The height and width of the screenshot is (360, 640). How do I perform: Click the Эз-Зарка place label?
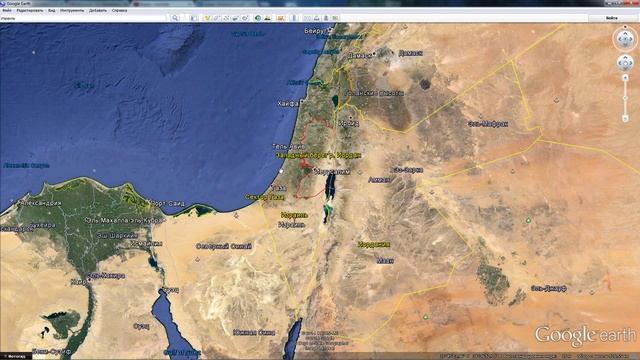click(409, 169)
